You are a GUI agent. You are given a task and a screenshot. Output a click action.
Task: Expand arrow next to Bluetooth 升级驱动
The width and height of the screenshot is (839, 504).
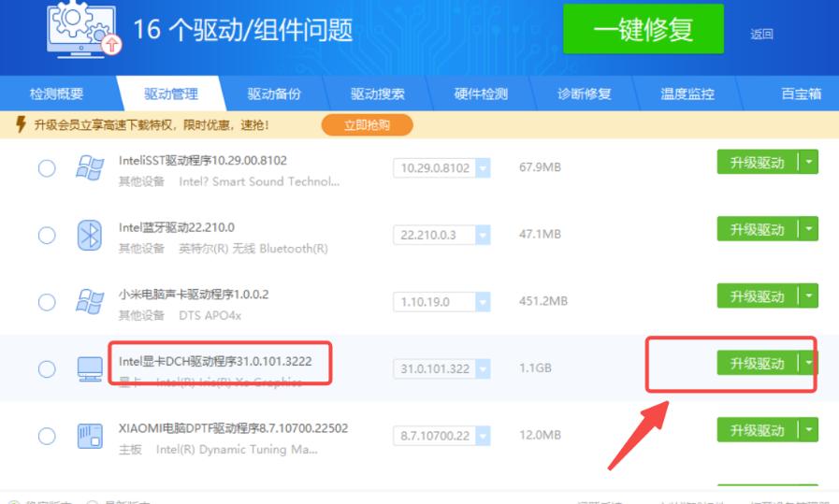point(808,228)
